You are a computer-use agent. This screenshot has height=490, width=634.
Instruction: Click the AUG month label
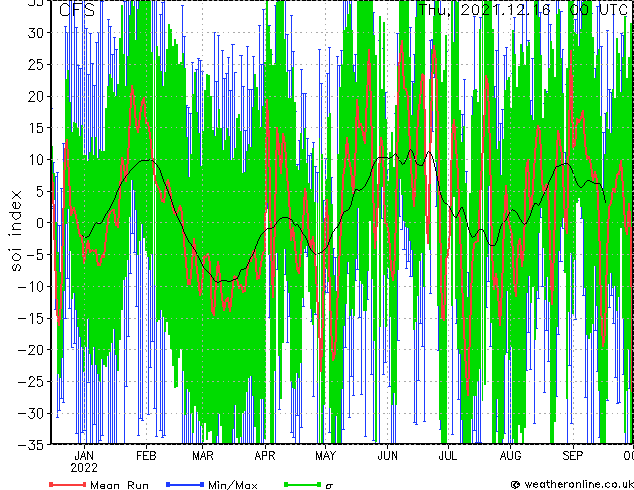(x=510, y=456)
